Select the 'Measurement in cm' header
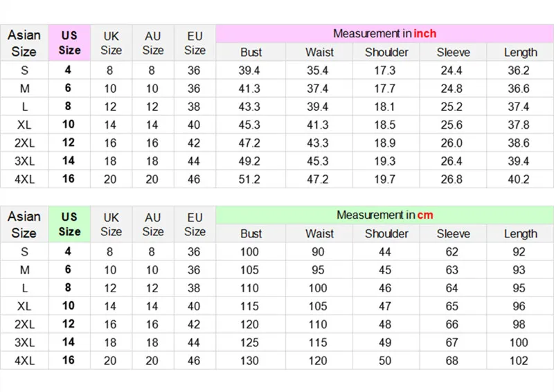Image resolution: width=554 pixels, height=392 pixels. 385,215
